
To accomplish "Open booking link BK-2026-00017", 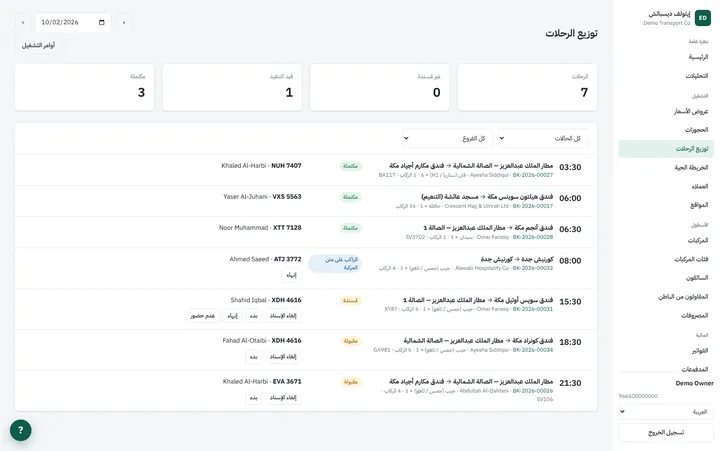I will pyautogui.click(x=533, y=206).
